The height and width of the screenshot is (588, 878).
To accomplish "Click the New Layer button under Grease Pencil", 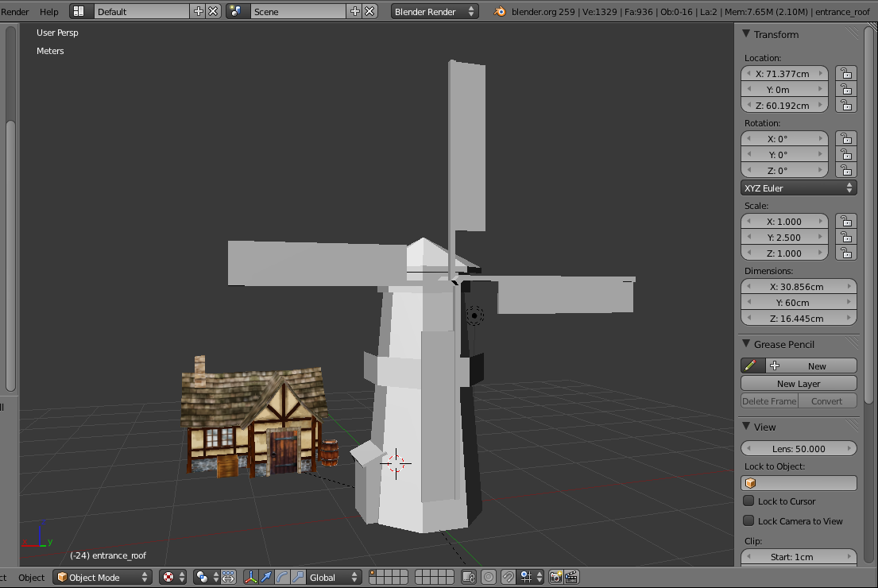I will 798,383.
